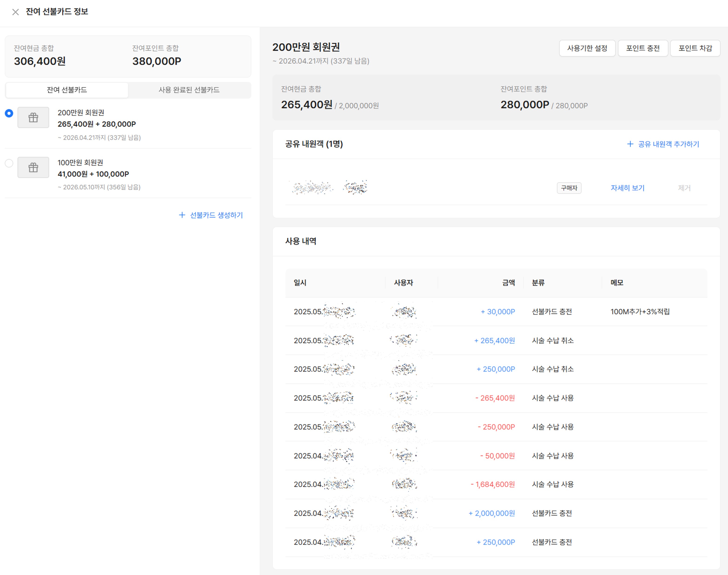Switch to 잔여 선불카드 tab
This screenshot has height=575, width=728.
67,90
